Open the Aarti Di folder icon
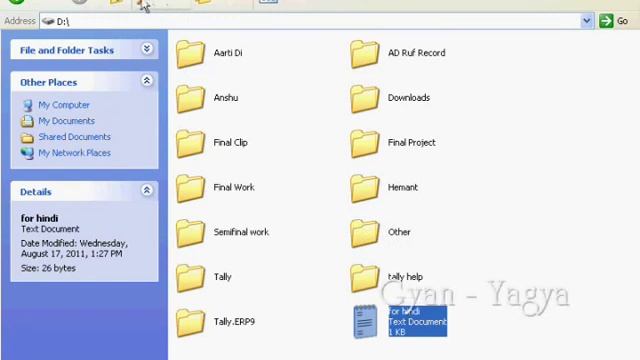 tap(190, 53)
